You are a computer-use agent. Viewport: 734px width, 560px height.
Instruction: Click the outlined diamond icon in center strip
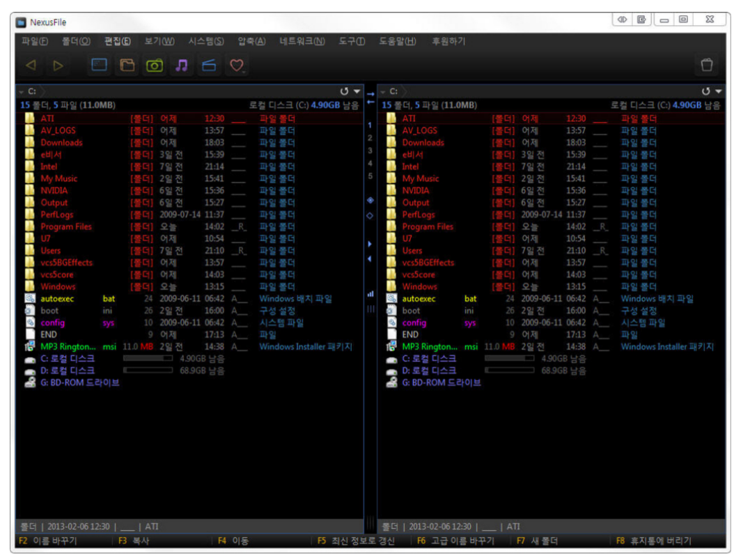tap(370, 216)
